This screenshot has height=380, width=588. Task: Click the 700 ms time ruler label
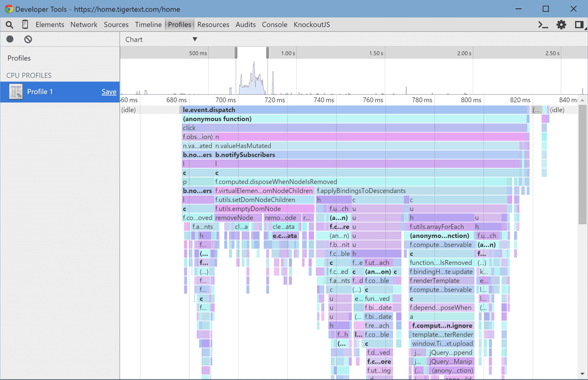(225, 100)
